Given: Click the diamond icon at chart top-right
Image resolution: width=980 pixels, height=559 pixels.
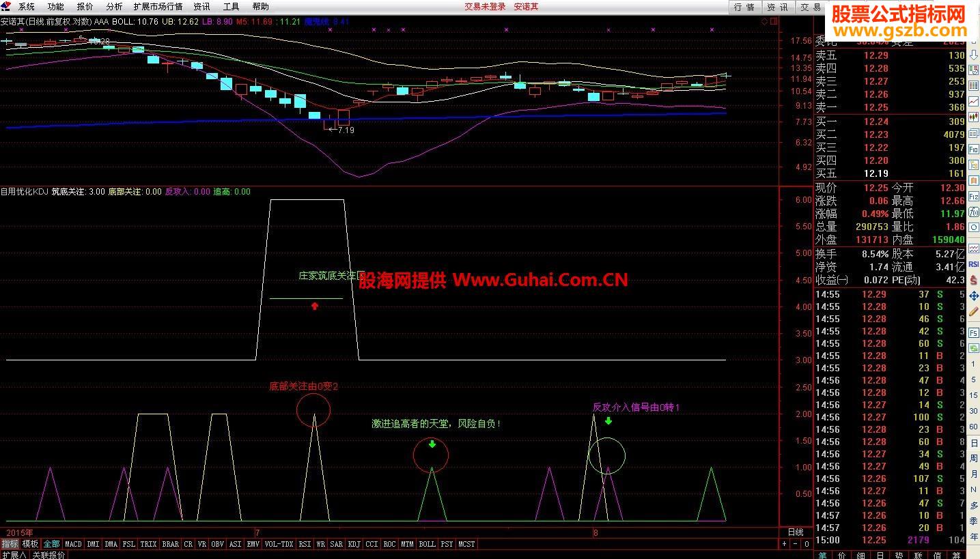Looking at the screenshot, I should [765, 21].
